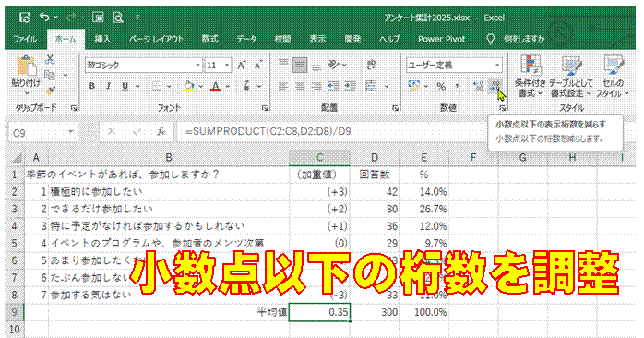Open the font size 11 dropdown
This screenshot has width=644, height=338.
click(227, 65)
